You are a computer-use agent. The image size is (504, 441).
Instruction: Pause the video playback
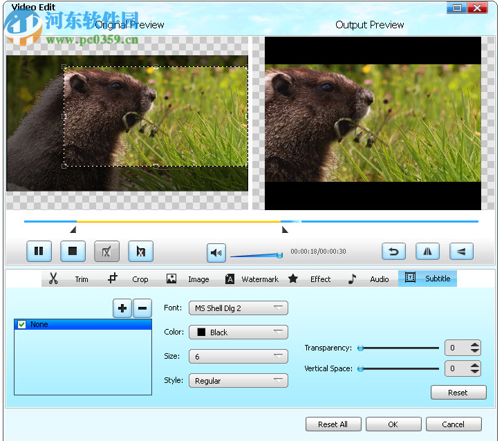39,252
